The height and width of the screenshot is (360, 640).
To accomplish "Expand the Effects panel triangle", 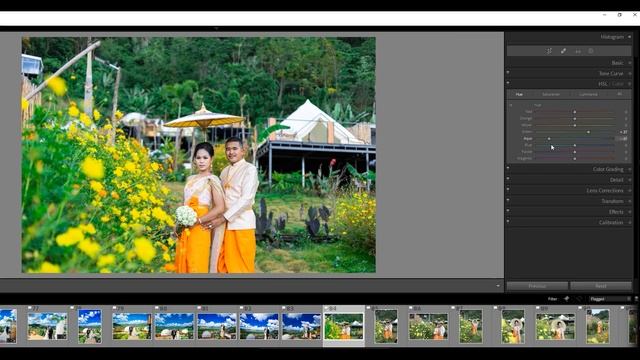I will (630, 212).
